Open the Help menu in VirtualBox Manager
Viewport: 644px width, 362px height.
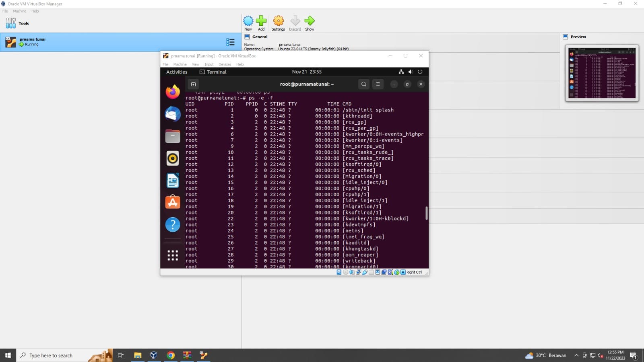35,11
